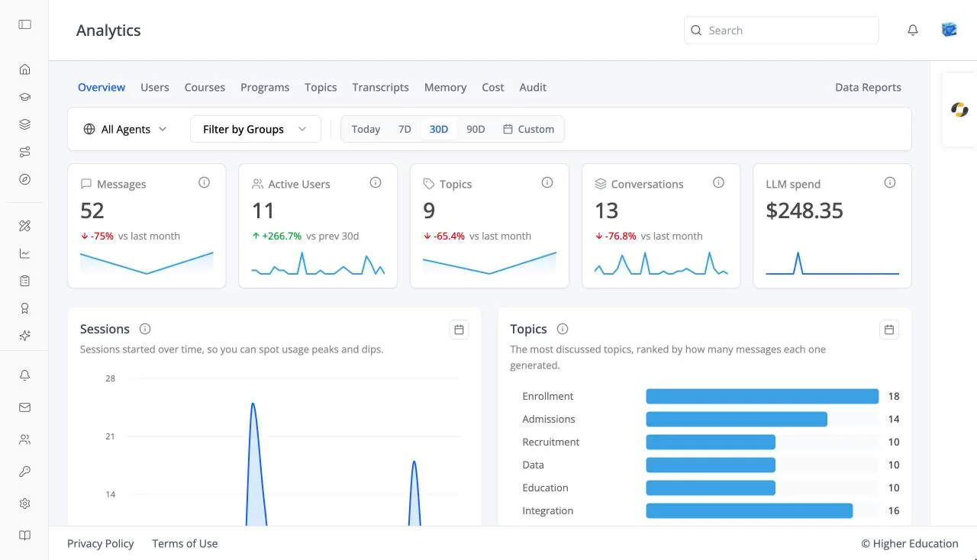Choose the Custom date range option

click(528, 129)
